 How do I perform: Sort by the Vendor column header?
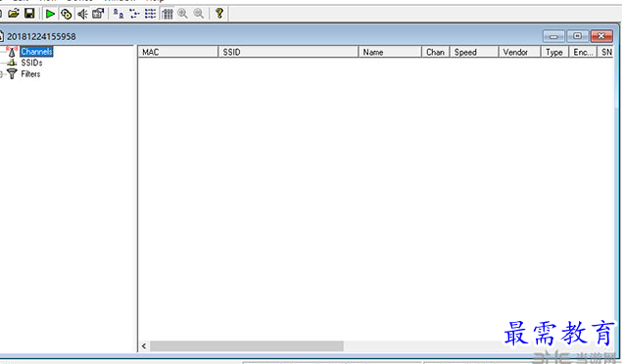coord(520,52)
